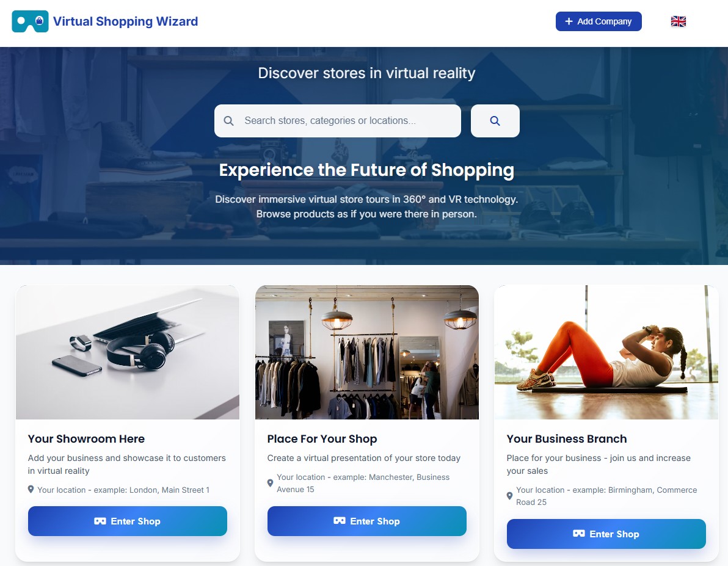This screenshot has height=566, width=728.
Task: Click the VR goggles logo icon
Action: (x=30, y=21)
